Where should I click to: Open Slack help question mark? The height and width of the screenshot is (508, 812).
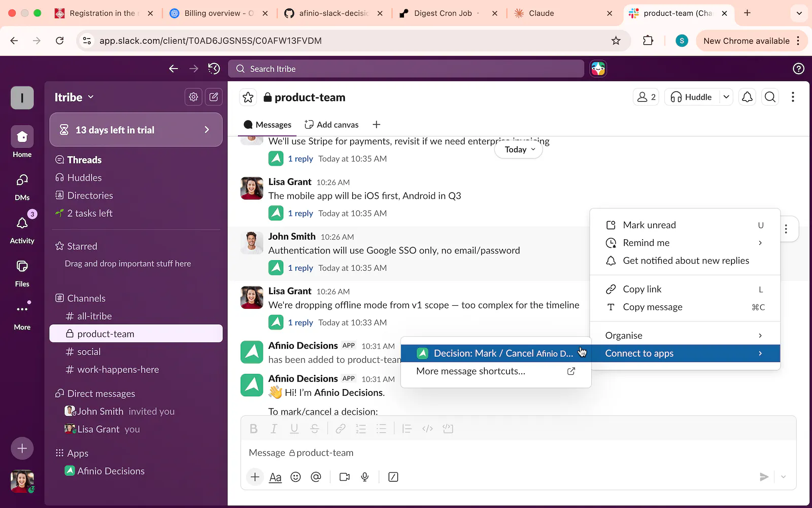click(798, 69)
